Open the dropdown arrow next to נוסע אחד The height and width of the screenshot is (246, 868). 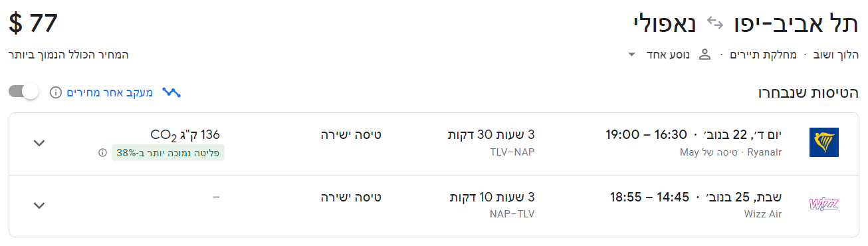coord(631,55)
